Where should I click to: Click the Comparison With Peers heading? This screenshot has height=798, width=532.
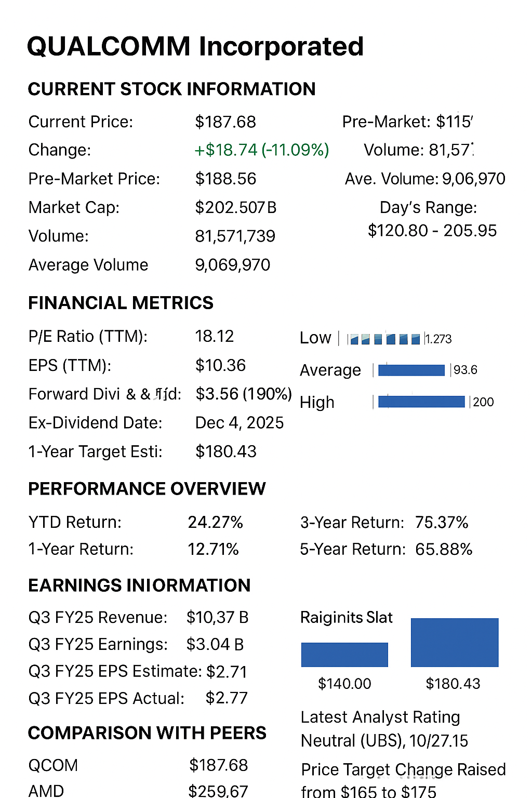pos(147,733)
